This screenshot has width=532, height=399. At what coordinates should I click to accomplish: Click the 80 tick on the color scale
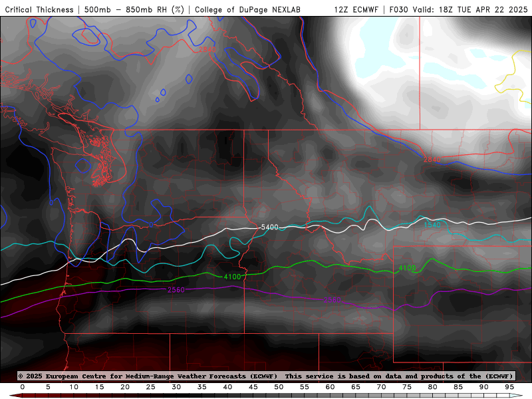pos(433,387)
